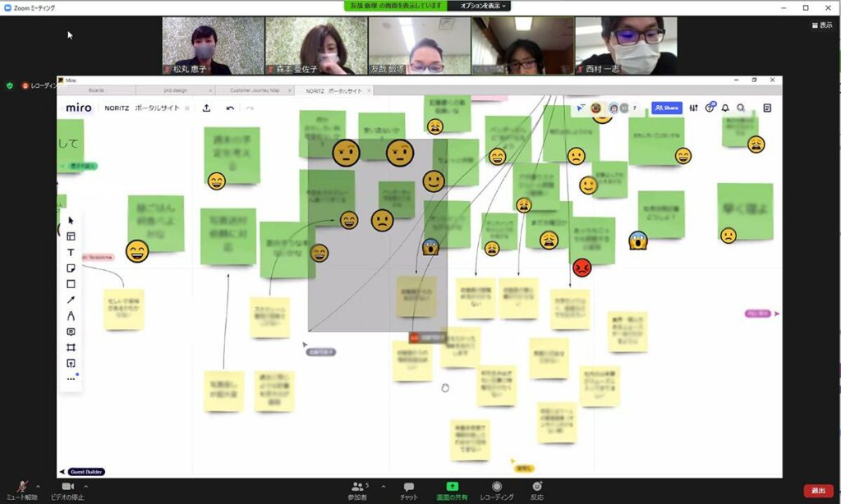Open the 反応 reactions menu

pos(537,491)
